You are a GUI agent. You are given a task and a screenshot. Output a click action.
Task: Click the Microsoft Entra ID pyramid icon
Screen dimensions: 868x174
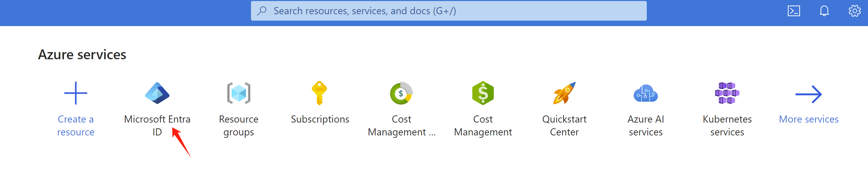(x=157, y=93)
